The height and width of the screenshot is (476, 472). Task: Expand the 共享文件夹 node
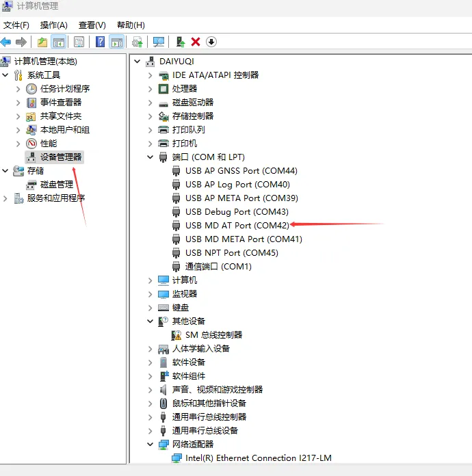[18, 116]
